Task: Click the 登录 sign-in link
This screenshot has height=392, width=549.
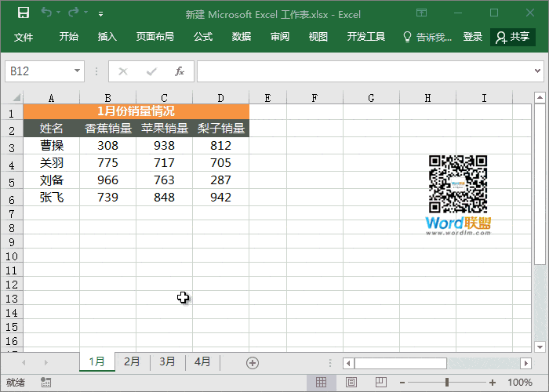Action: pos(473,37)
